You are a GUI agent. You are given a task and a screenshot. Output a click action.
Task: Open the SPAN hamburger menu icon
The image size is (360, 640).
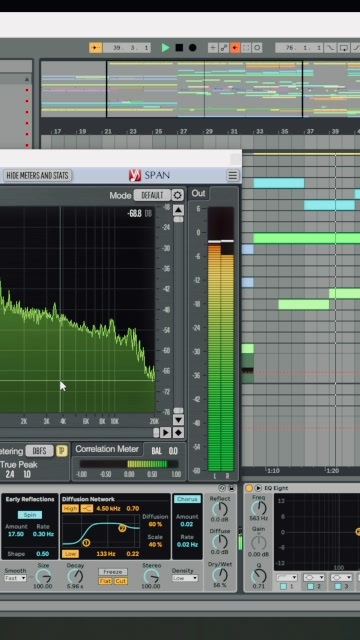(x=233, y=176)
